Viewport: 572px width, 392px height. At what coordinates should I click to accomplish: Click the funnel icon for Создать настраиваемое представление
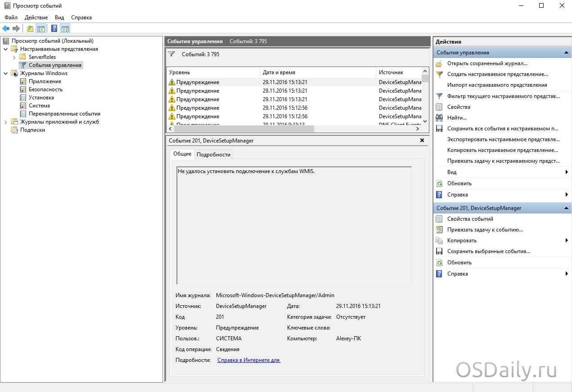pos(439,74)
